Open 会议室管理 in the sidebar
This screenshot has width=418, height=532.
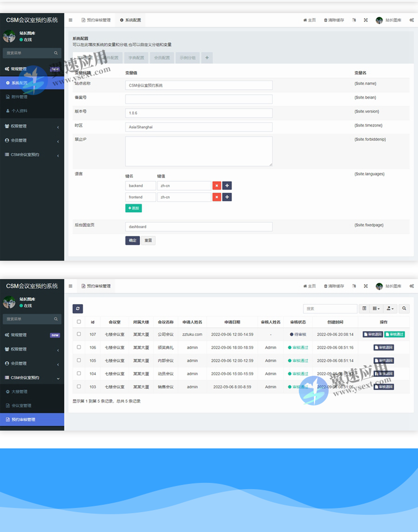click(21, 406)
